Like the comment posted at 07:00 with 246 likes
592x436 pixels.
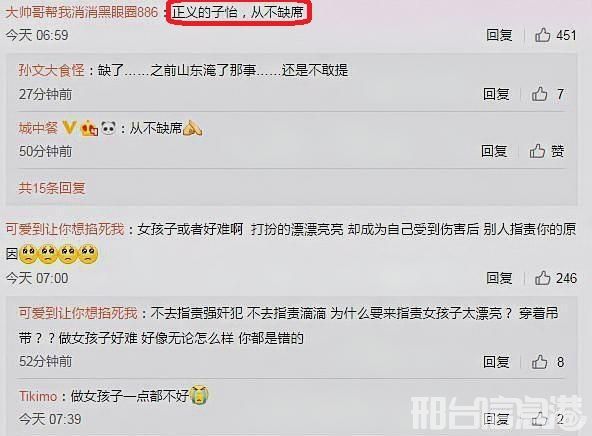(543, 278)
